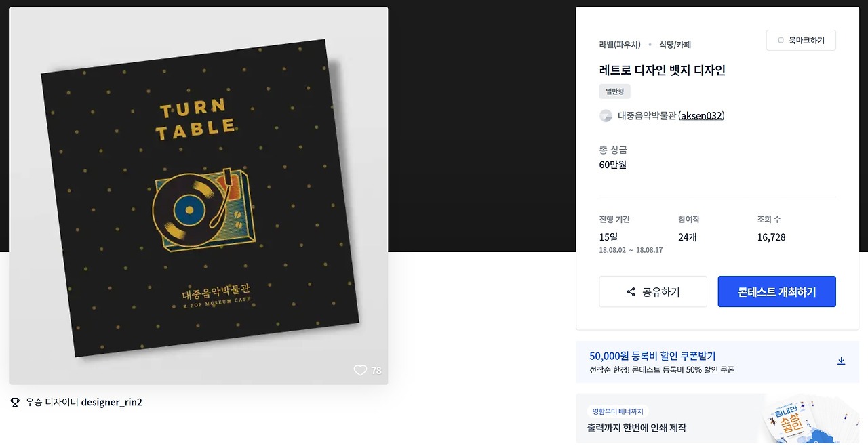Screen dimensions: 868x448
Task: Click the 50,000원 등록비 할인 쿠폰받기 banner
Action: tap(717, 363)
